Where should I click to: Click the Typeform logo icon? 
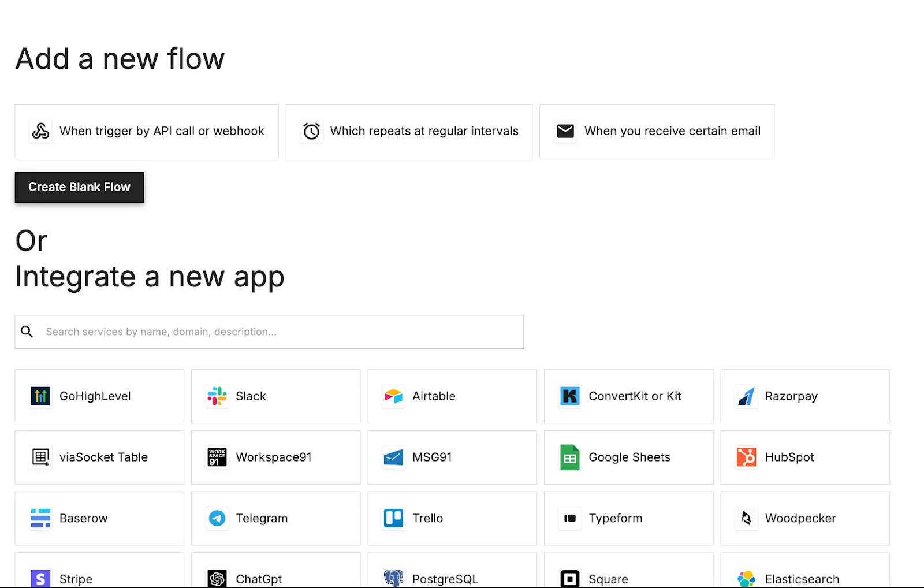coord(570,519)
